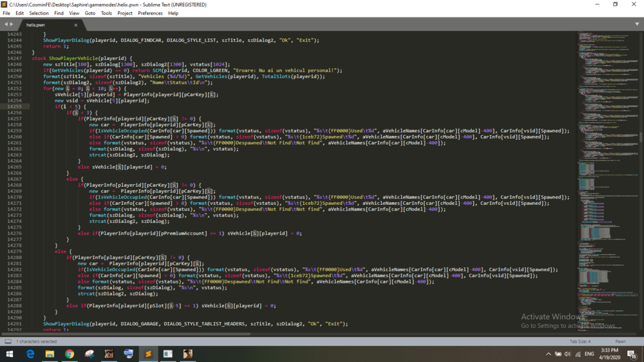The width and height of the screenshot is (644, 362).
Task: Click COLOR_LGREEN on line 14249
Action: (210, 70)
